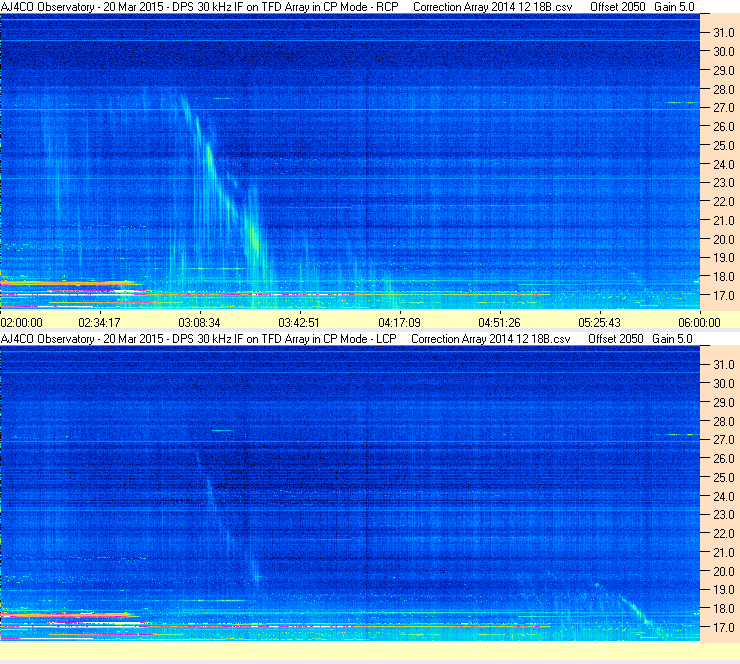The image size is (740, 664).
Task: Click the 05:25:43 time axis label
Action: click(599, 323)
